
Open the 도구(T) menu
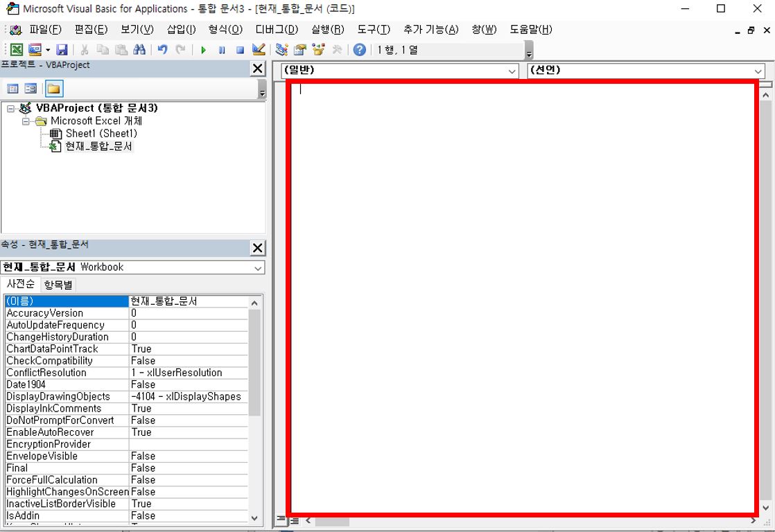point(374,29)
